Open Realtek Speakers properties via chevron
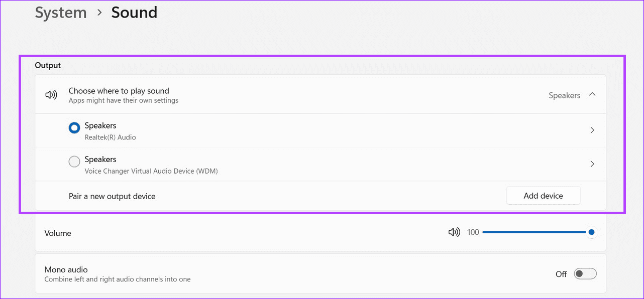 [592, 130]
